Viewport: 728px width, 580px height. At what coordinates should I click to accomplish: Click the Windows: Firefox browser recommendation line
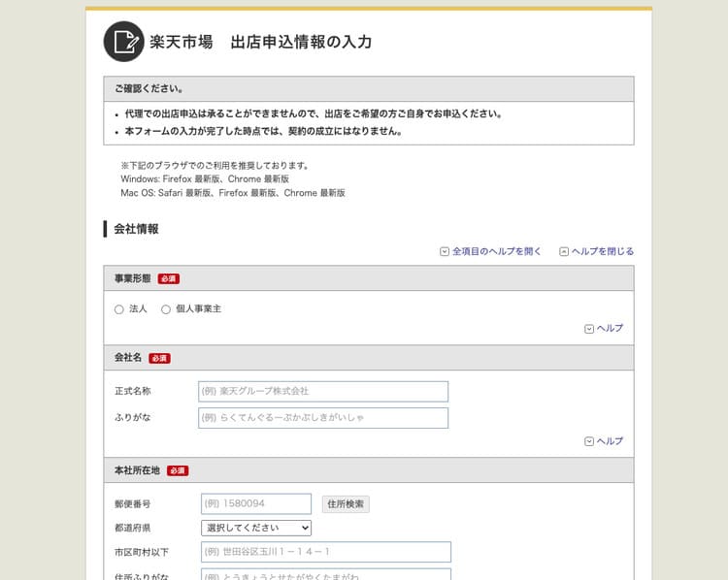205,179
